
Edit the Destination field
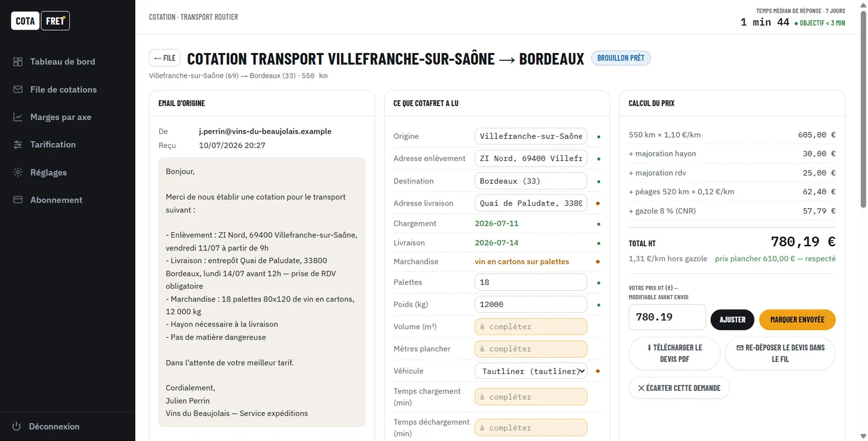[530, 181]
